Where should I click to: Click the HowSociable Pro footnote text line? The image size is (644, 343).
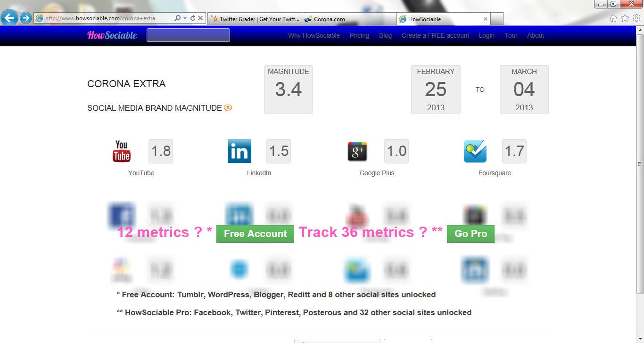click(x=294, y=312)
